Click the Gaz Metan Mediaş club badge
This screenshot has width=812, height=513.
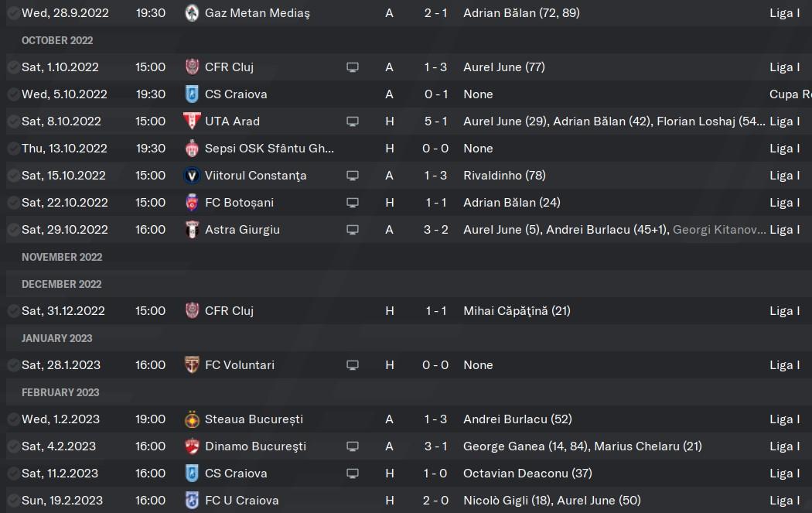(192, 13)
